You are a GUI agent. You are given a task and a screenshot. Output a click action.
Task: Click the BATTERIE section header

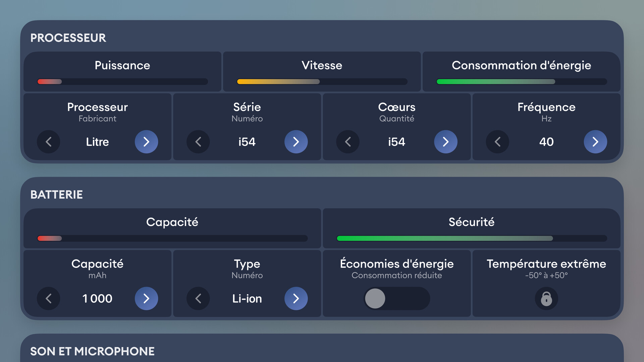click(x=56, y=194)
